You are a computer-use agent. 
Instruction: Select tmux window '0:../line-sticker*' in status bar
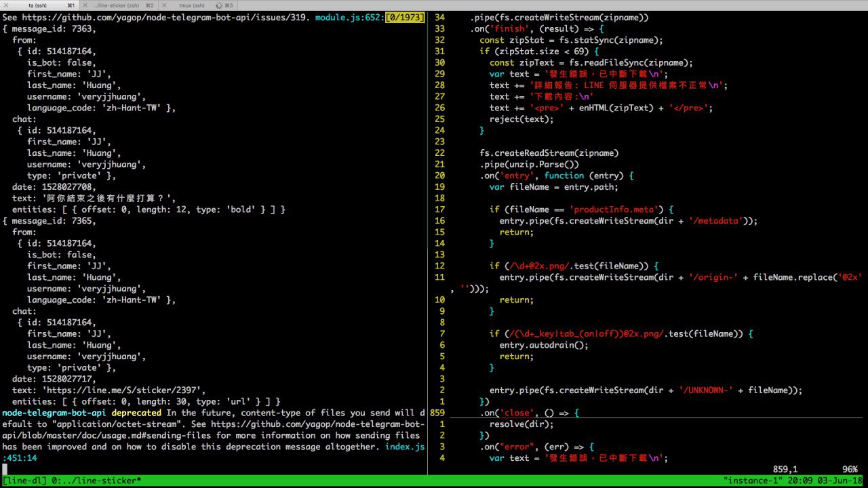pos(95,481)
